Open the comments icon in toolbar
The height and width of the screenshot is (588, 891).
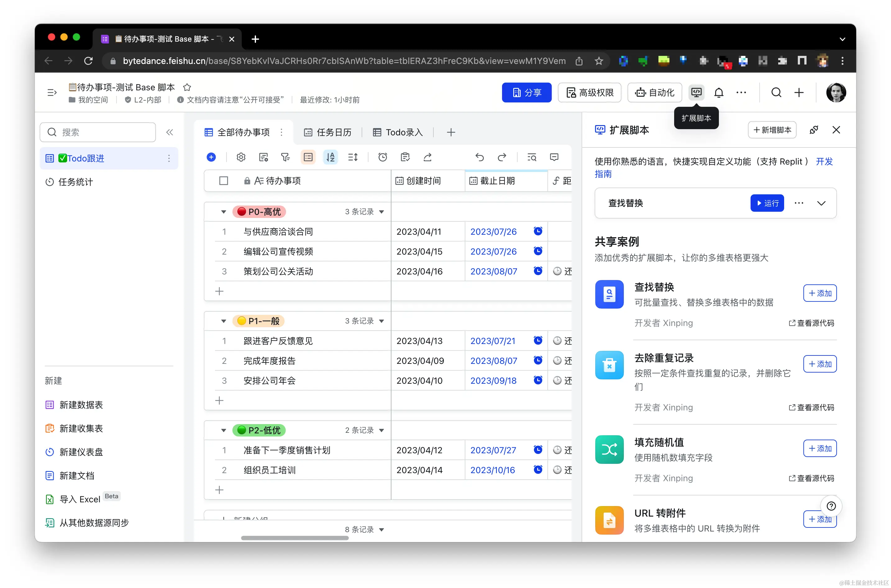554,157
